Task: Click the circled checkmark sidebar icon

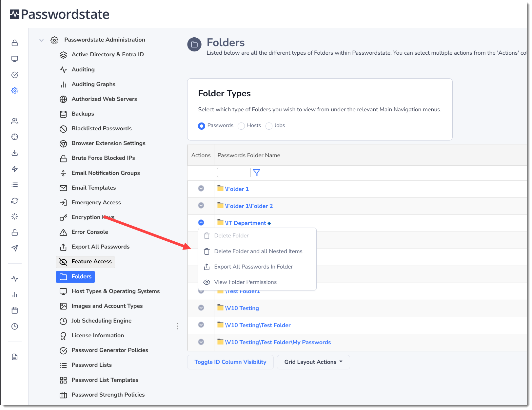Action: 15,75
